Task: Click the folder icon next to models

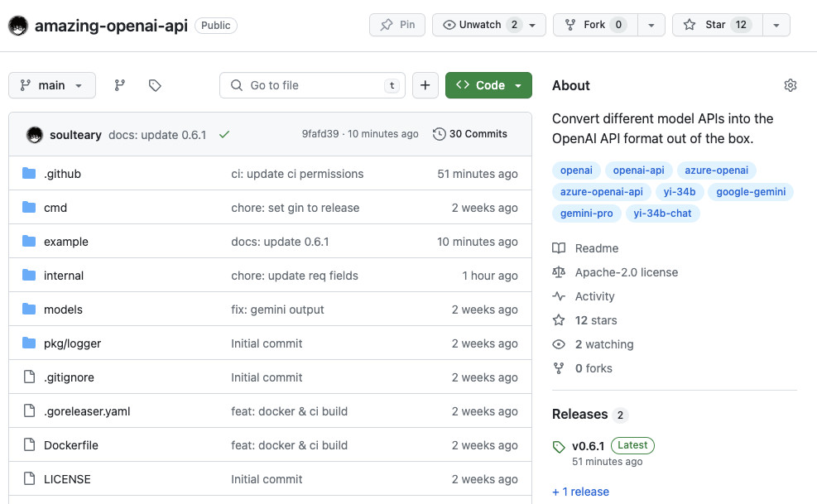Action: point(29,309)
